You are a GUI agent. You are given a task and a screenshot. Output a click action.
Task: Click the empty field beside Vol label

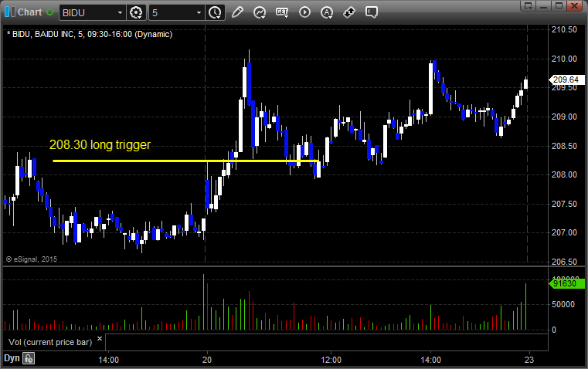click(x=327, y=342)
